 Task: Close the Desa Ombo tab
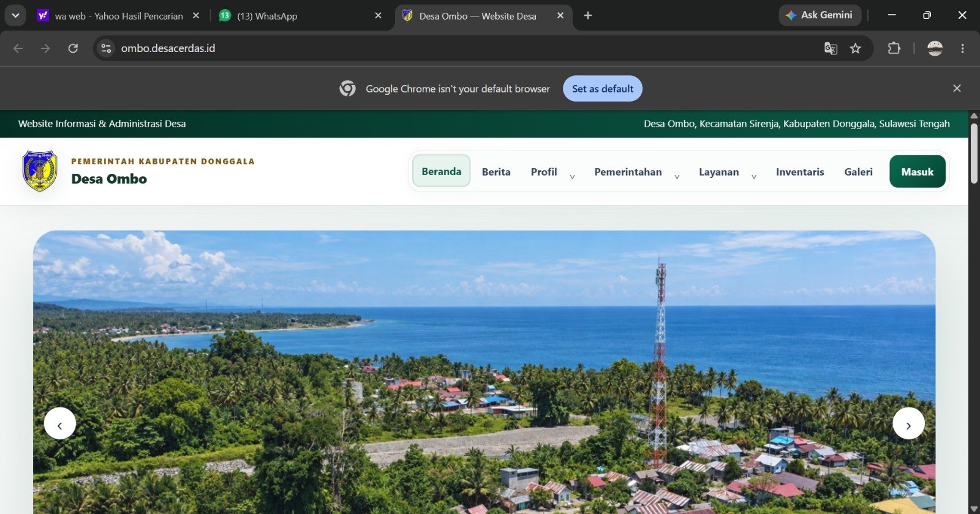coord(560,15)
